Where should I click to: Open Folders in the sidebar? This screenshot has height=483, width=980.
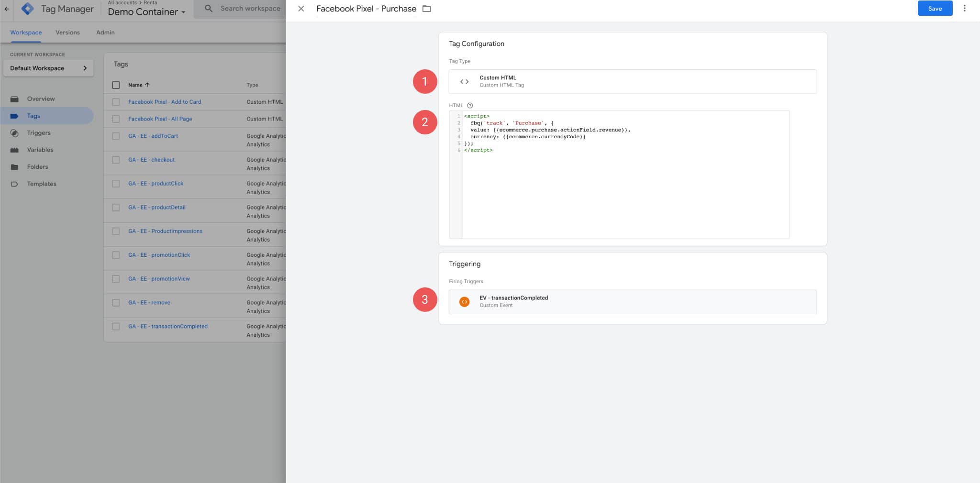pyautogui.click(x=37, y=167)
